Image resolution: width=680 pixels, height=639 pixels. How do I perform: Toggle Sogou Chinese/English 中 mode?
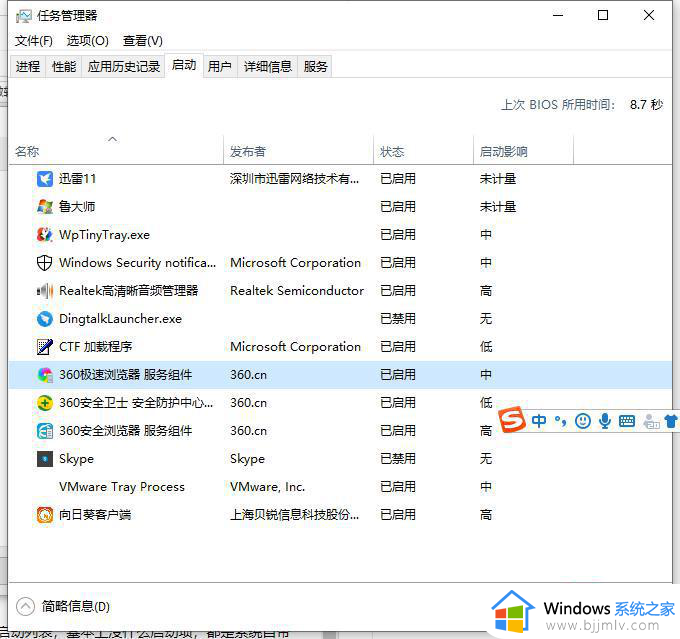click(539, 420)
